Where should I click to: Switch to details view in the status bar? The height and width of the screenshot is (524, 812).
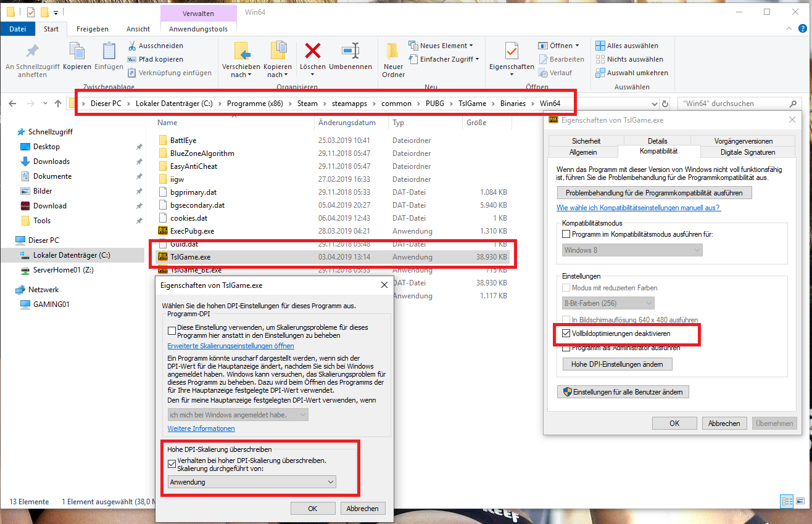[x=786, y=501]
